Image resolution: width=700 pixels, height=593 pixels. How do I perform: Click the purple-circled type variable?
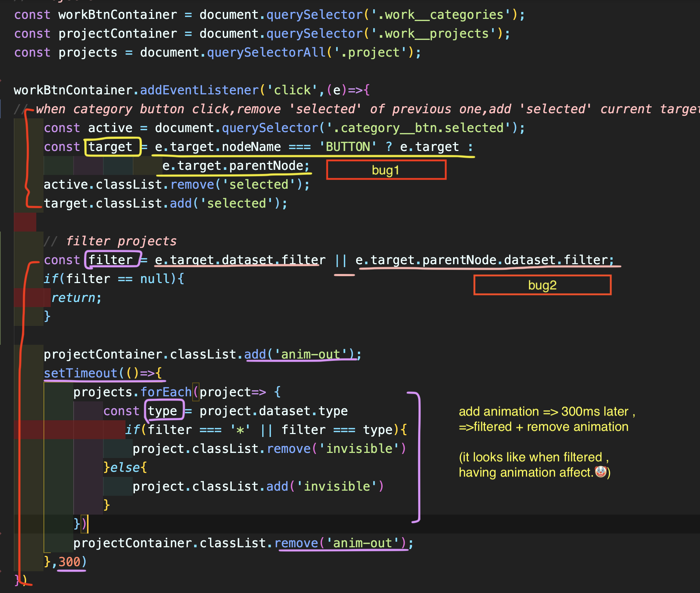163,411
